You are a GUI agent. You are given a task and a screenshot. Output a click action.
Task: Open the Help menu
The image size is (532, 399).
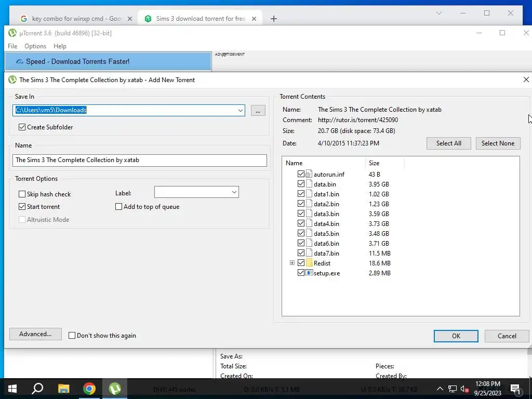point(60,46)
